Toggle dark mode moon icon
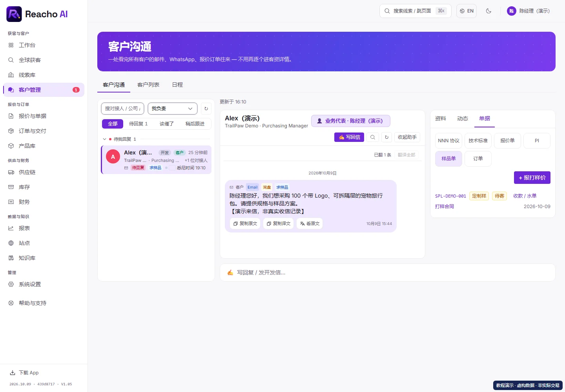Screen dimensions: 565x392 [x=488, y=11]
